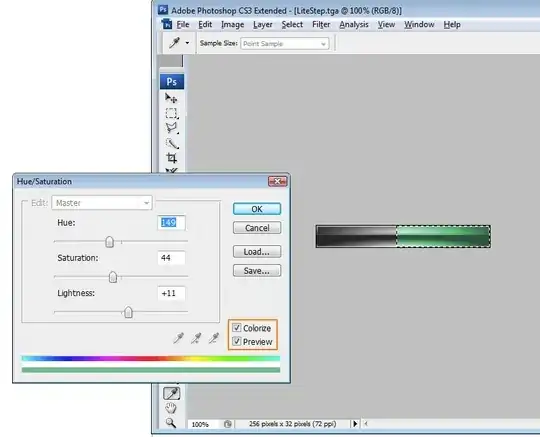This screenshot has height=437, width=540.
Task: Click the Hue slider handle
Action: point(110,242)
